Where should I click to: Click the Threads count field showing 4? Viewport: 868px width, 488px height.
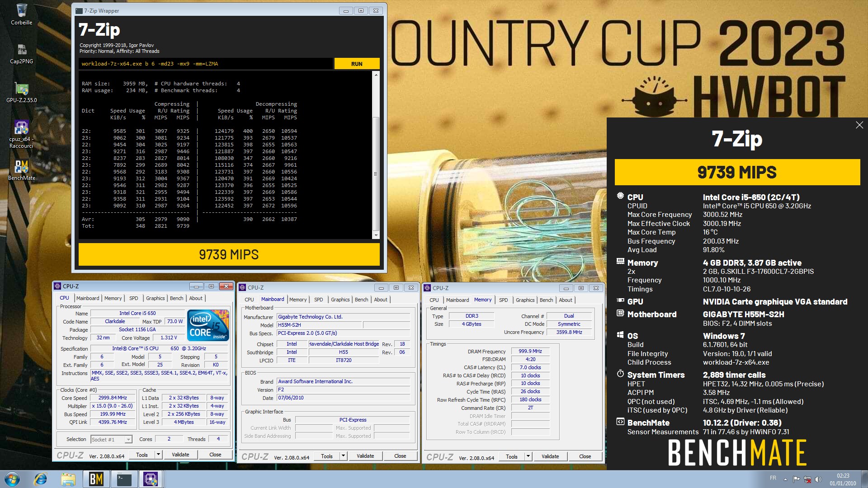point(218,439)
